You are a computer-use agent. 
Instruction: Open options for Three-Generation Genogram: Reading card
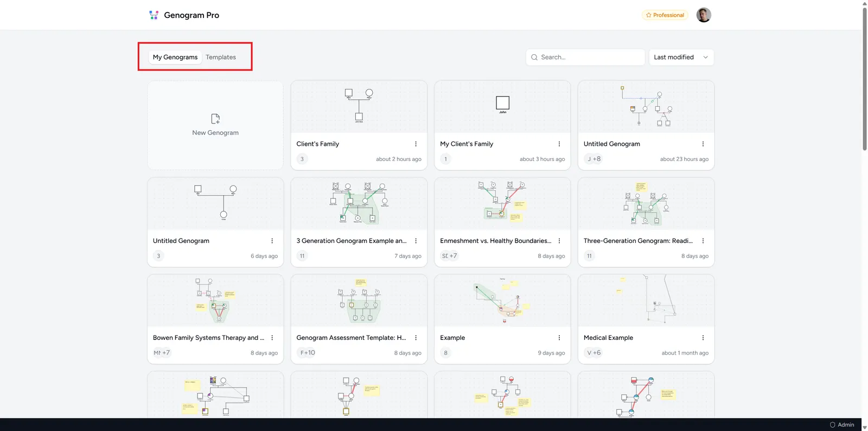coord(703,241)
